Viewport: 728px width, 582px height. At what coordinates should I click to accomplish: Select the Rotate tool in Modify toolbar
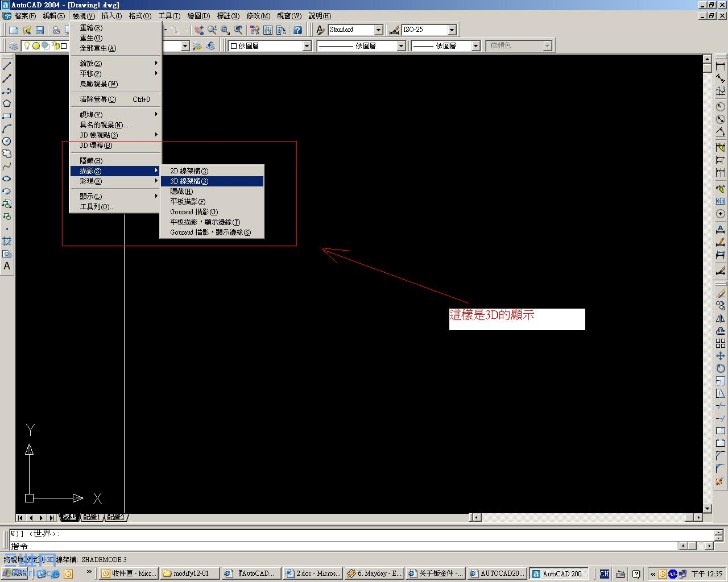pos(721,368)
